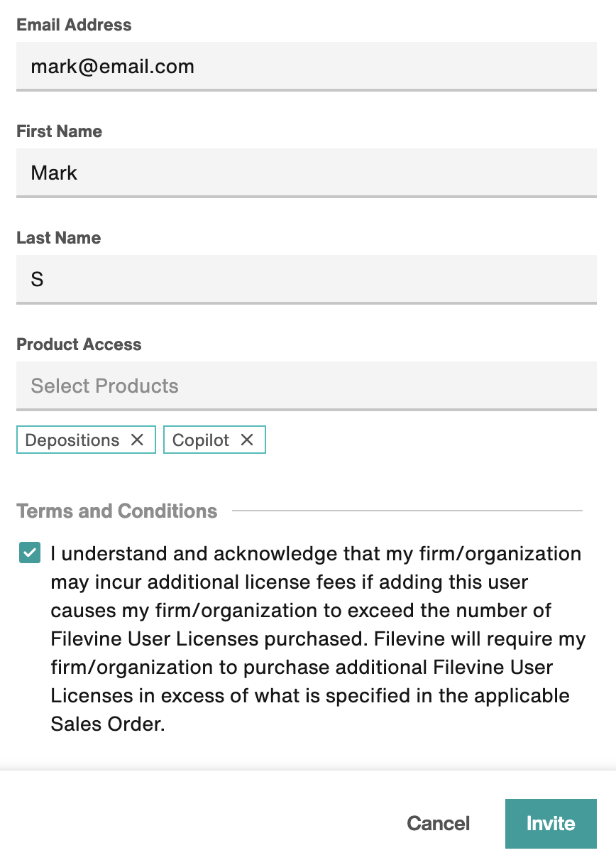Uncheck the Terms and Conditions checkbox
The height and width of the screenshot is (865, 616).
pos(29,553)
